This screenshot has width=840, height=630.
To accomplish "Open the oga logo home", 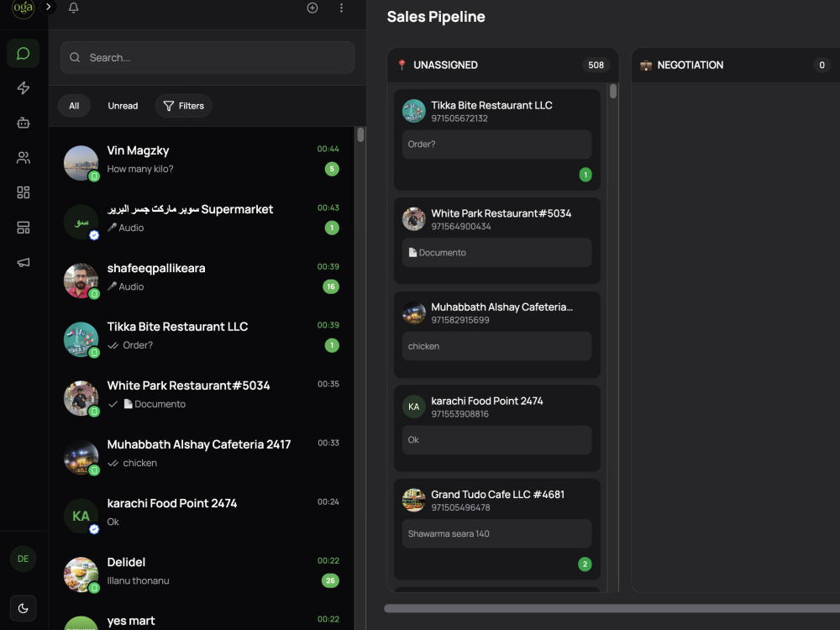I will [x=23, y=8].
